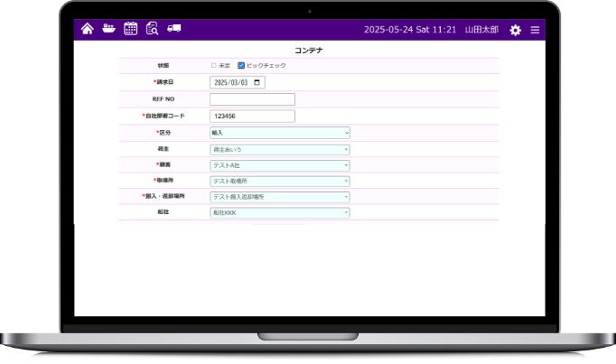Click the 自社部署コード field with 123456
This screenshot has width=616, height=364.
(252, 117)
